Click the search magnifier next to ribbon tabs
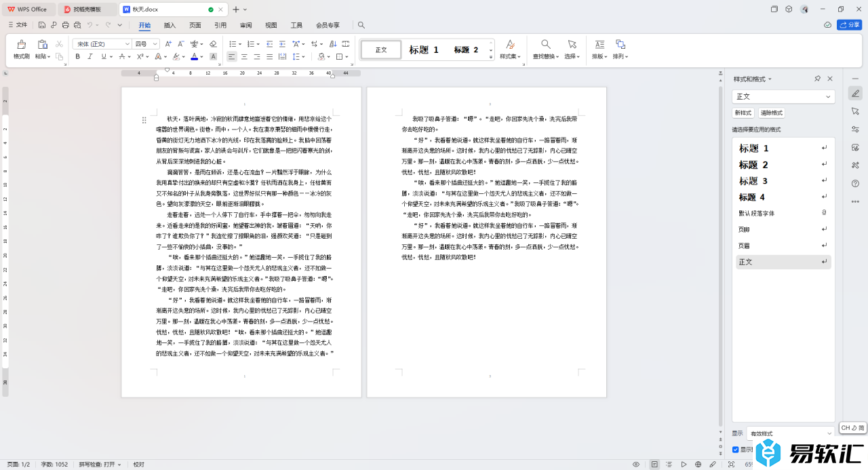 pyautogui.click(x=361, y=25)
